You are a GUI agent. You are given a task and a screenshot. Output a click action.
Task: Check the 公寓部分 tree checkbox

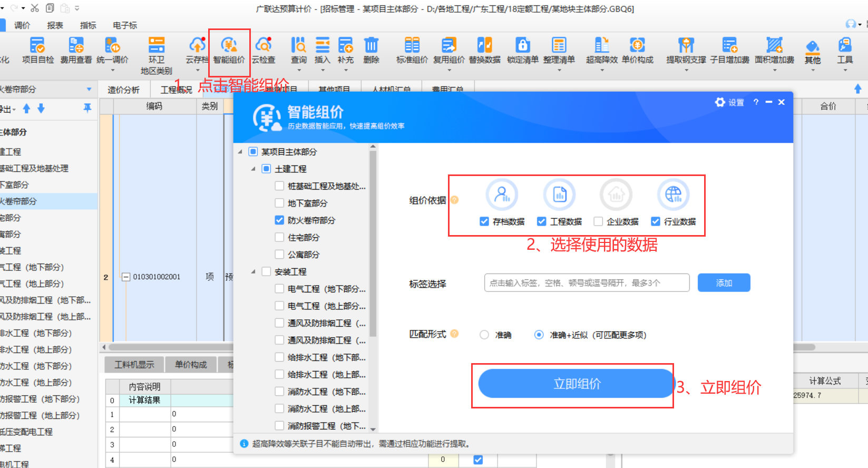pos(279,254)
